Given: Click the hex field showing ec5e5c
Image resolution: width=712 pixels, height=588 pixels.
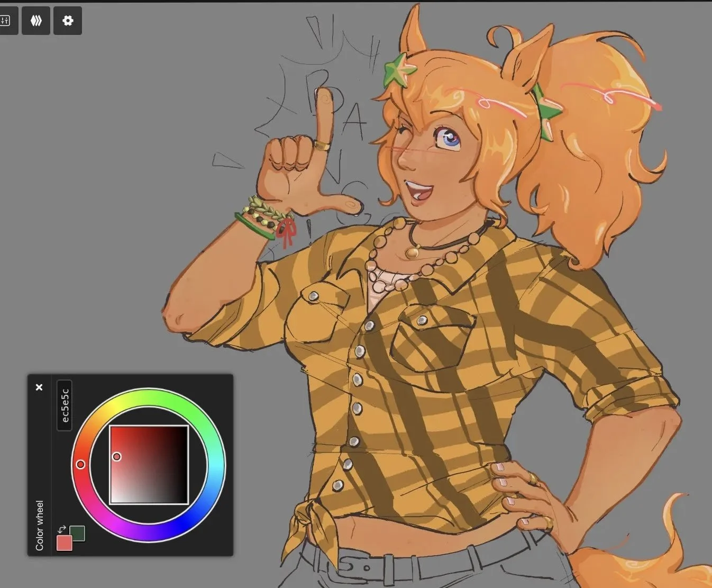Looking at the screenshot, I should pyautogui.click(x=65, y=405).
